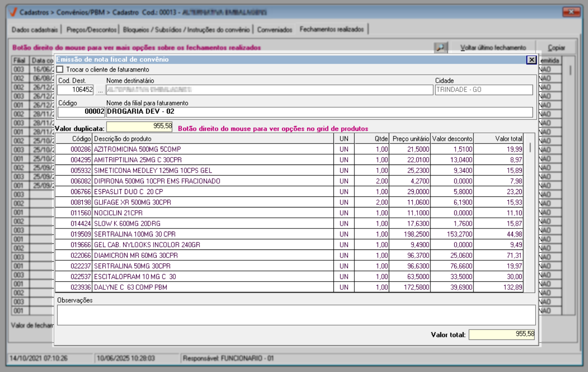Click status bar date 14/10/2021 07:10:26
Viewport: 588px width, 372px height.
[38, 358]
